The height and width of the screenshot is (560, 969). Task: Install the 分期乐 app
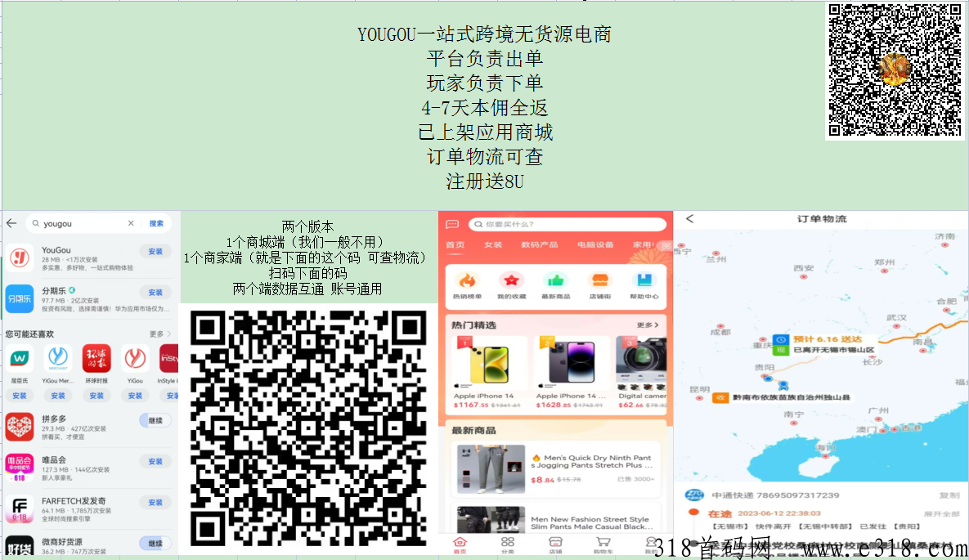pos(155,293)
